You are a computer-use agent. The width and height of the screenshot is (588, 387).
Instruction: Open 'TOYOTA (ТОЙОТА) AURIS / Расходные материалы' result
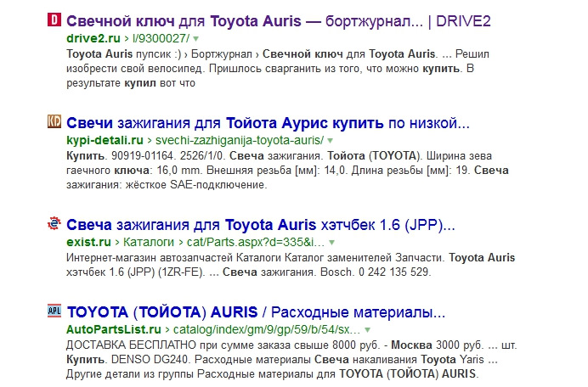256,312
